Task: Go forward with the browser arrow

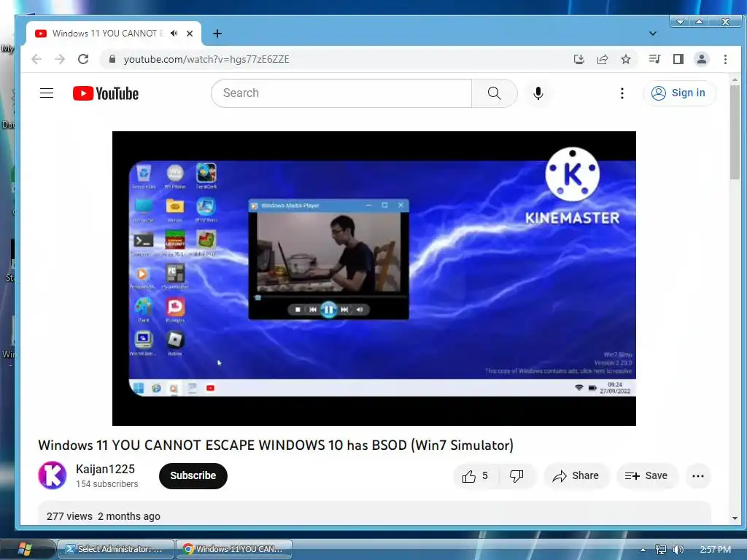Action: 60,59
